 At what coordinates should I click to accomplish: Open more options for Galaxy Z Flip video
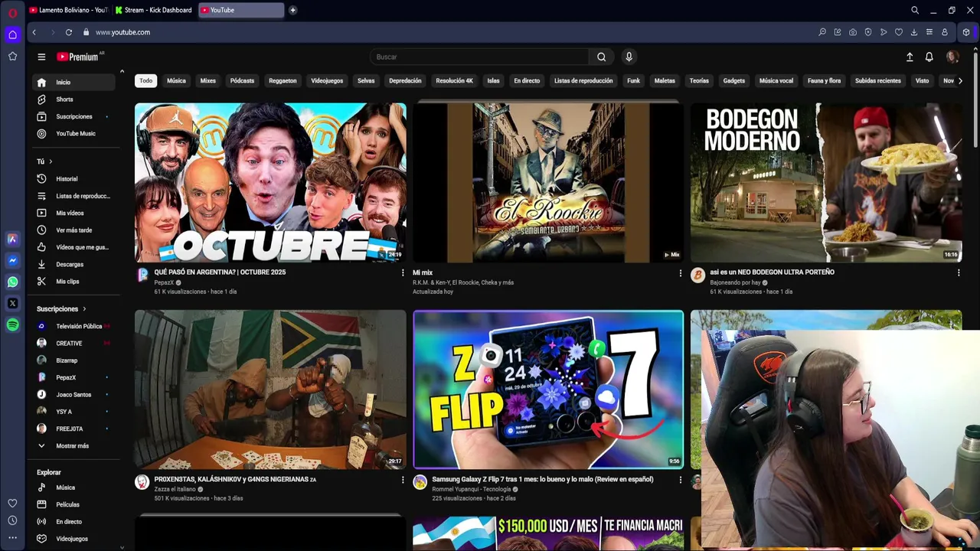[680, 480]
